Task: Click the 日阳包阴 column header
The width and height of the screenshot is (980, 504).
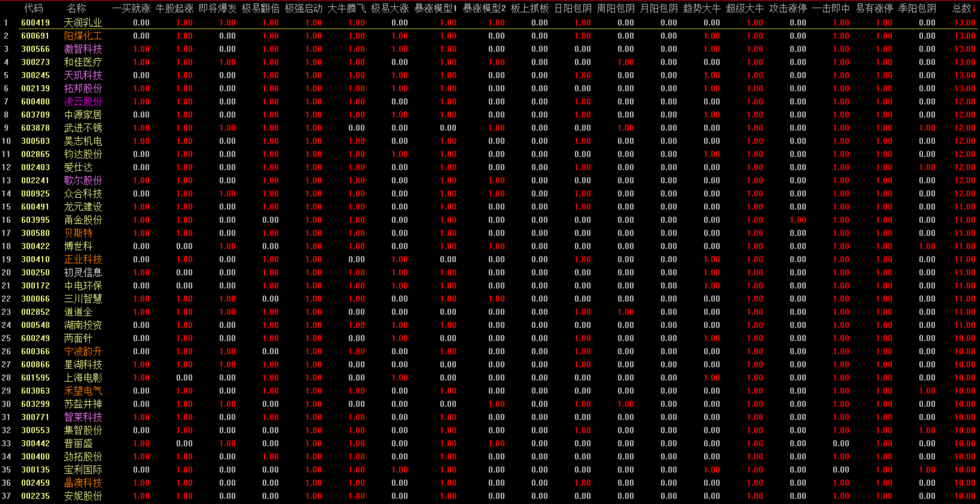Action: pyautogui.click(x=573, y=8)
